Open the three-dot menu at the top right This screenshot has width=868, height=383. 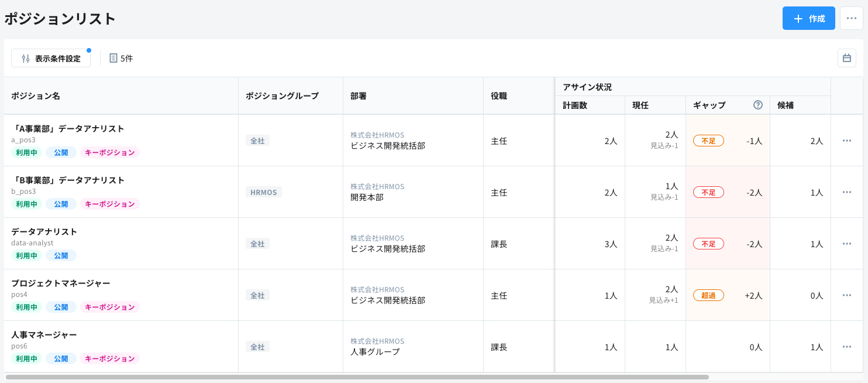pos(851,18)
